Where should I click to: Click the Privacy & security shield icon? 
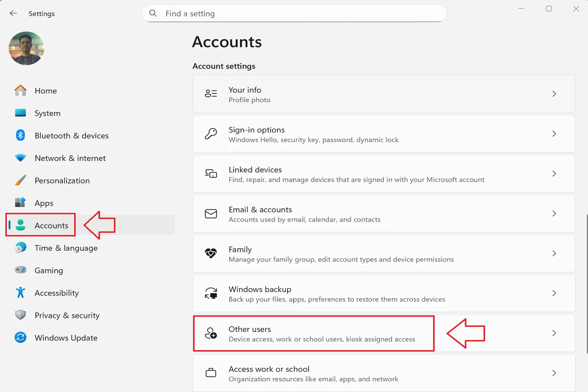pyautogui.click(x=20, y=315)
